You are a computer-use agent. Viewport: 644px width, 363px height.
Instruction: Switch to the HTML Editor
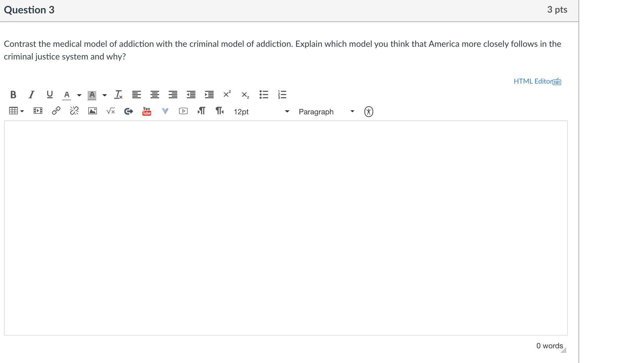coord(533,81)
